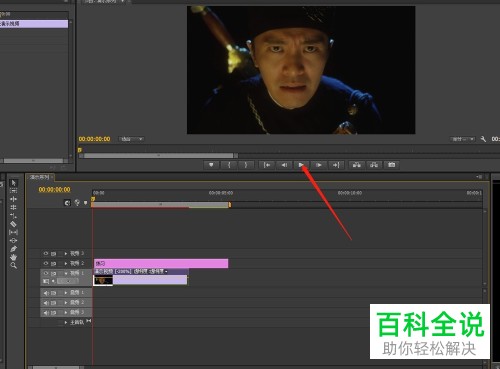Screen dimensions: 500x369
Task: Click the timeline work area bar
Action: [160, 204]
